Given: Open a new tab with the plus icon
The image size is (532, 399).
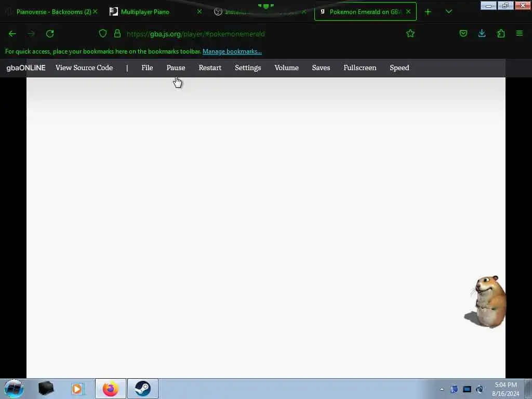Looking at the screenshot, I should pyautogui.click(x=428, y=12).
